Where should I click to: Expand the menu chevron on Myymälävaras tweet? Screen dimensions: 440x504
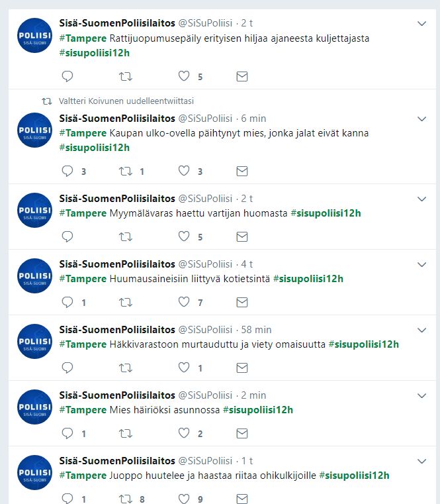pos(421,199)
